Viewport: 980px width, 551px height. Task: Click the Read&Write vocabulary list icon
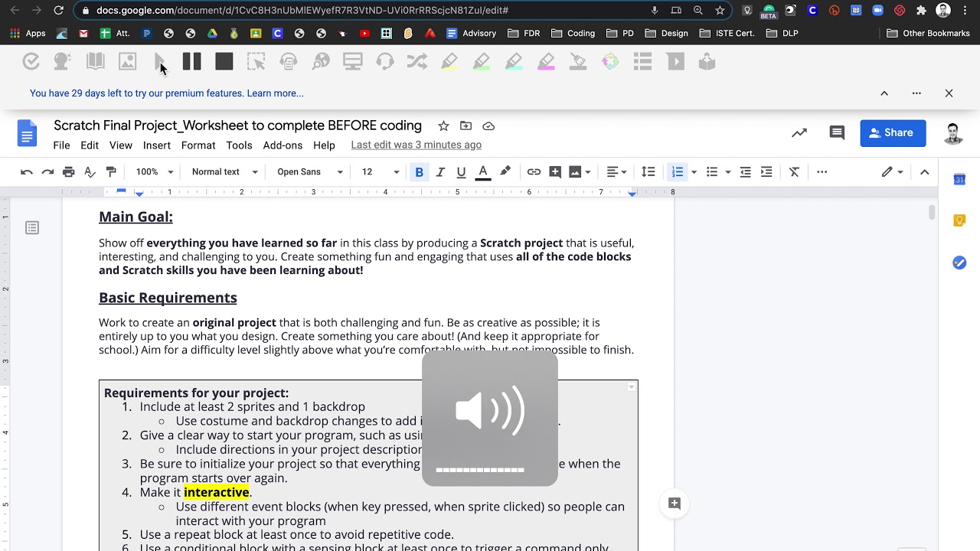point(642,62)
